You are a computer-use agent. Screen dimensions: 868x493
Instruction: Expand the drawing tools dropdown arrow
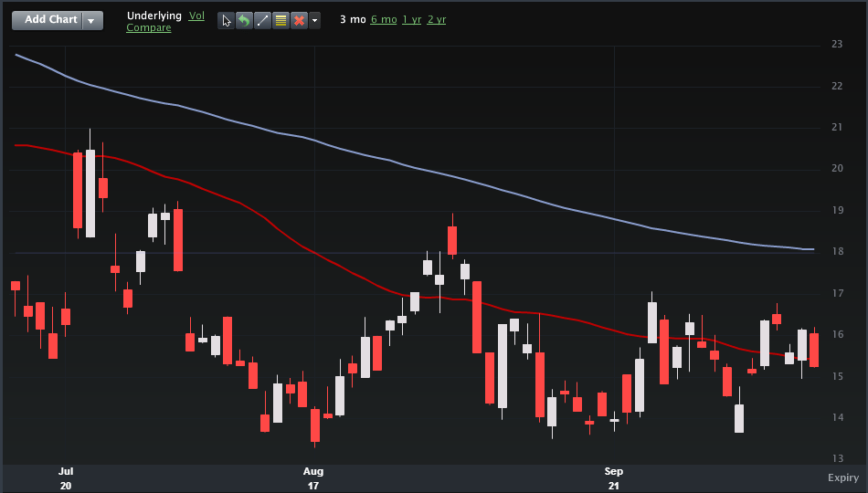315,20
